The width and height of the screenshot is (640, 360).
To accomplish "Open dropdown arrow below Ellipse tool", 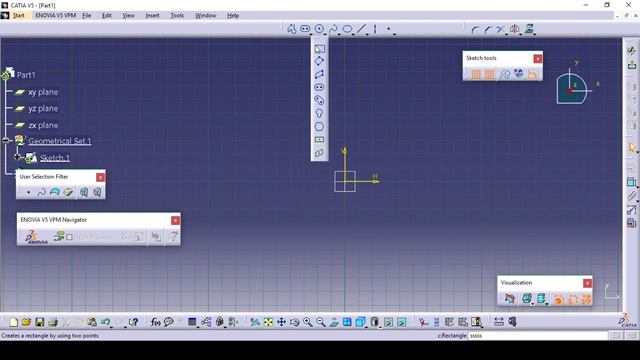I will click(353, 34).
